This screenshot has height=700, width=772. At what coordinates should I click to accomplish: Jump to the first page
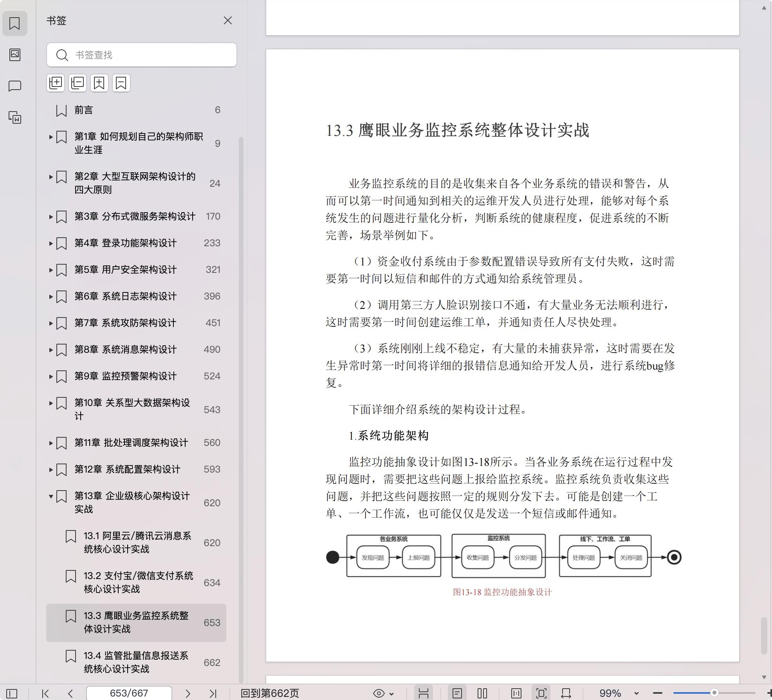tap(45, 693)
